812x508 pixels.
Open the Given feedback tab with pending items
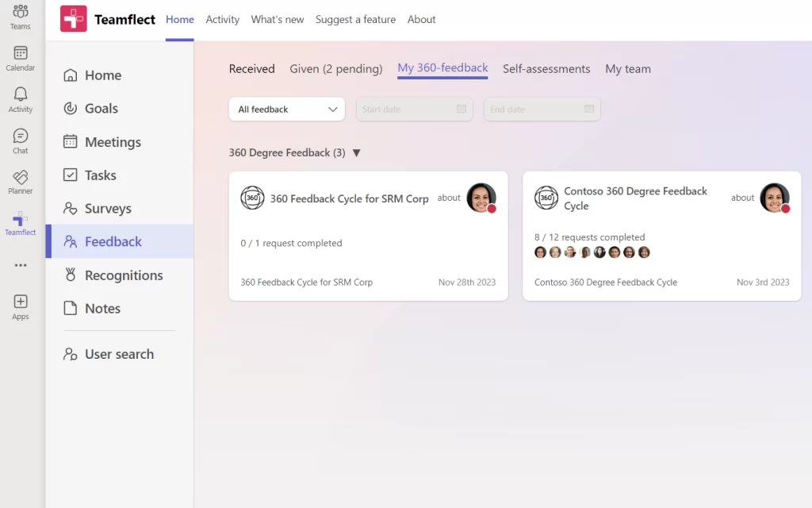click(335, 69)
